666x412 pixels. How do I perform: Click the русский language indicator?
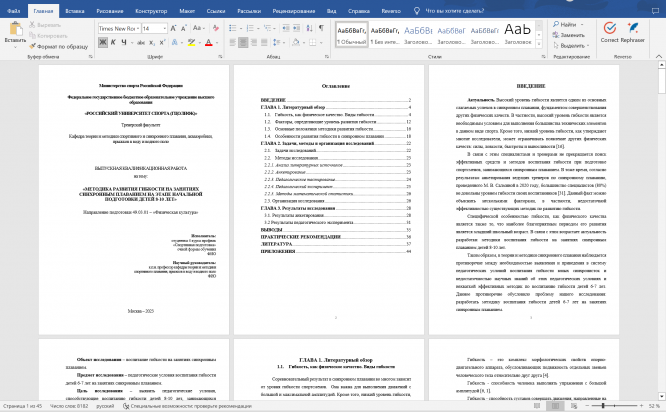[105, 406]
